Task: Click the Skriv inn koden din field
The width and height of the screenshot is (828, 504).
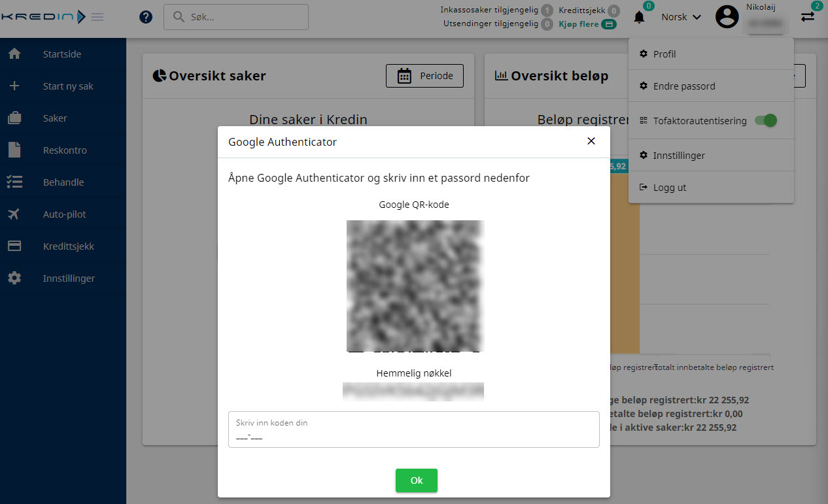Action: [414, 429]
